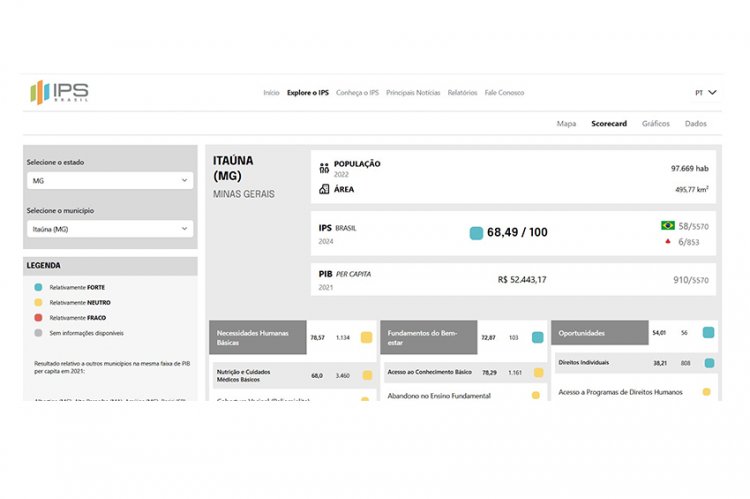750x499 pixels.
Task: Open the state selector dropdown showing MG
Action: click(x=110, y=181)
